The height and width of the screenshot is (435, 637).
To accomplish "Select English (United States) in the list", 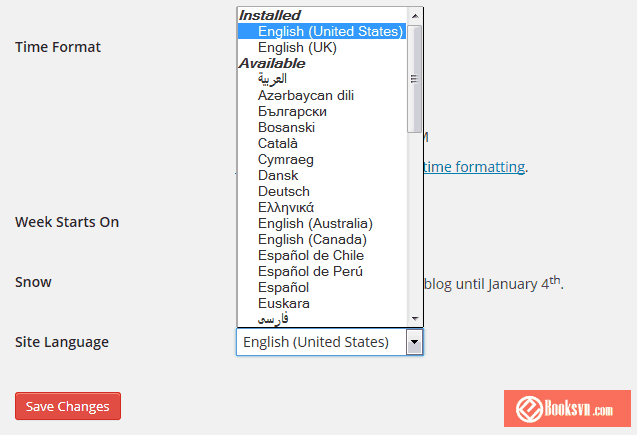I will click(322, 31).
